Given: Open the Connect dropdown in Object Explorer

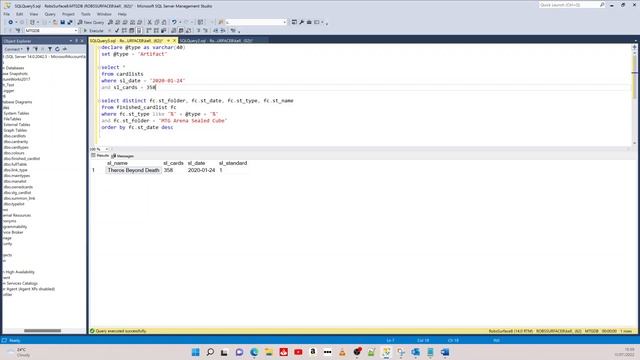Looking at the screenshot, I should 13,49.
